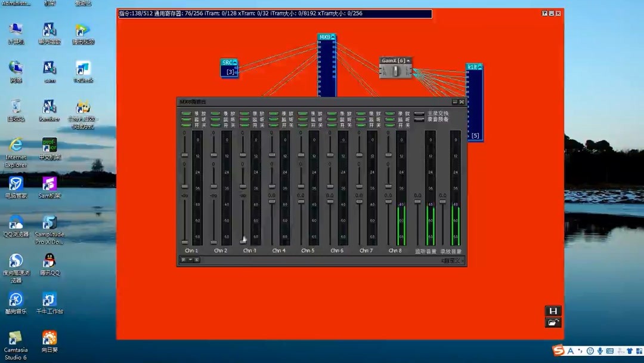Click the Sogou input icon in system tray

(x=557, y=350)
